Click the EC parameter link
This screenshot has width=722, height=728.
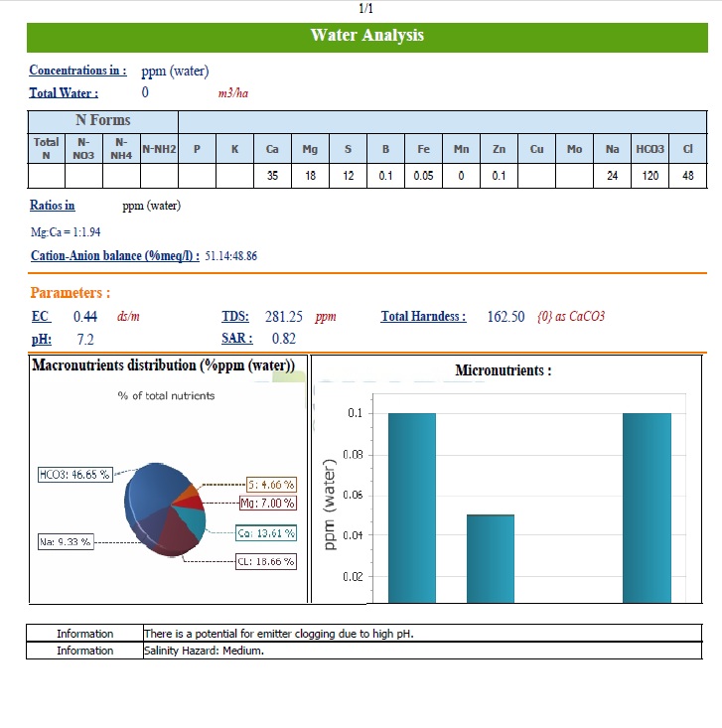[41, 316]
